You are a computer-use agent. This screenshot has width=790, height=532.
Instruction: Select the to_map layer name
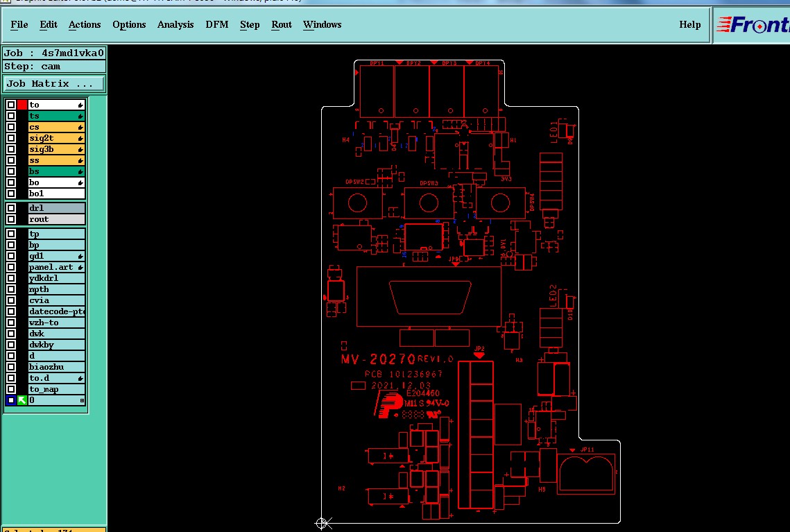coord(56,389)
